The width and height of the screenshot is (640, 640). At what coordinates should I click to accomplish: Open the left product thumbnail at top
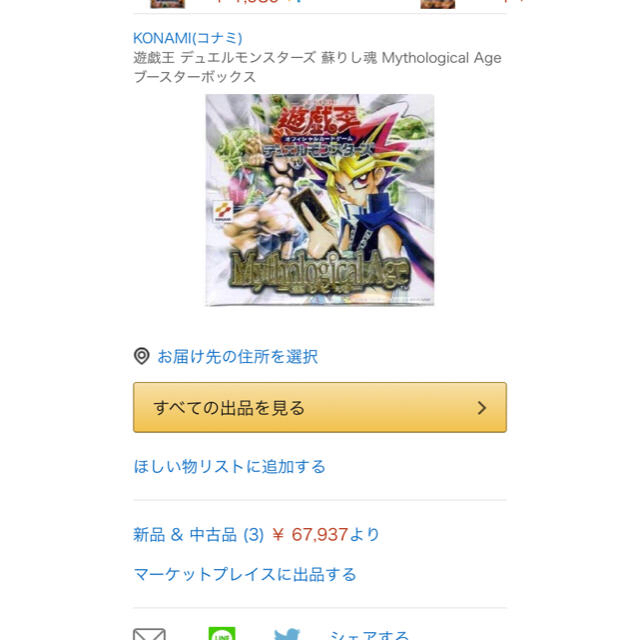167,4
